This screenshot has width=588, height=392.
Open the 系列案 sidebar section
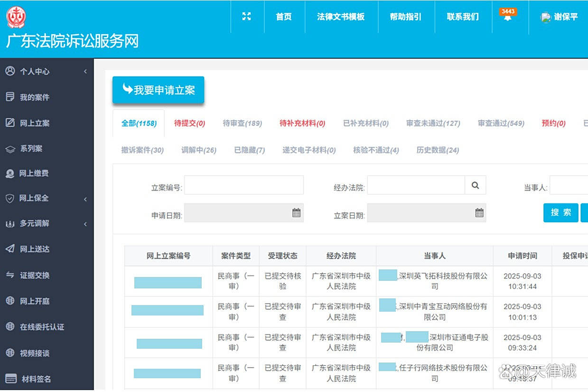pos(33,148)
